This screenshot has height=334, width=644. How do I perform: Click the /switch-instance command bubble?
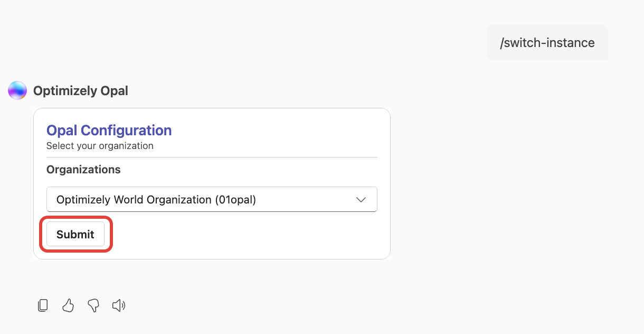[x=547, y=42]
